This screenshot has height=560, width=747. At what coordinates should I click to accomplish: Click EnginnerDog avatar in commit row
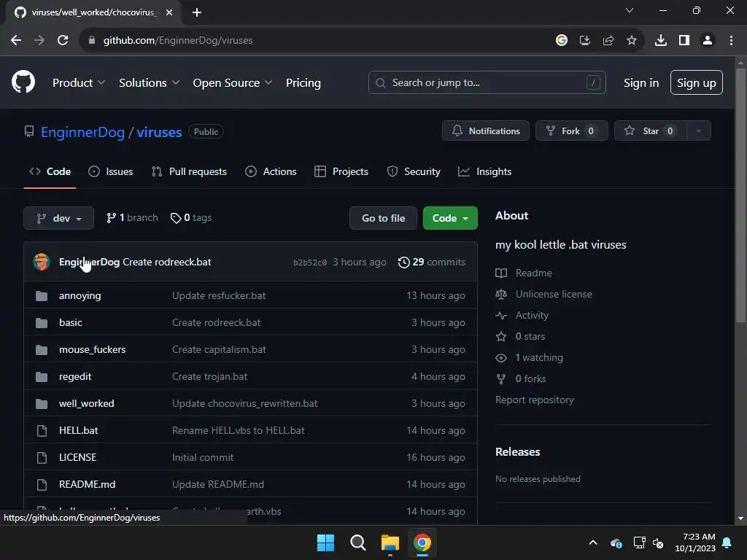(x=42, y=262)
